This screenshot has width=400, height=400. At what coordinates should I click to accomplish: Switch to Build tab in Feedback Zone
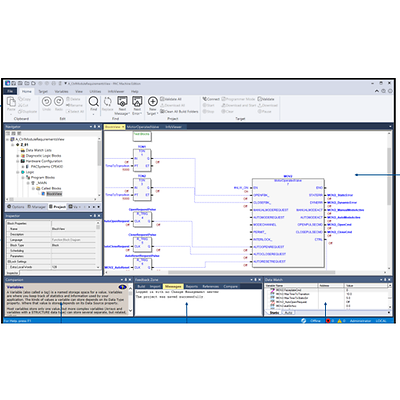click(141, 286)
